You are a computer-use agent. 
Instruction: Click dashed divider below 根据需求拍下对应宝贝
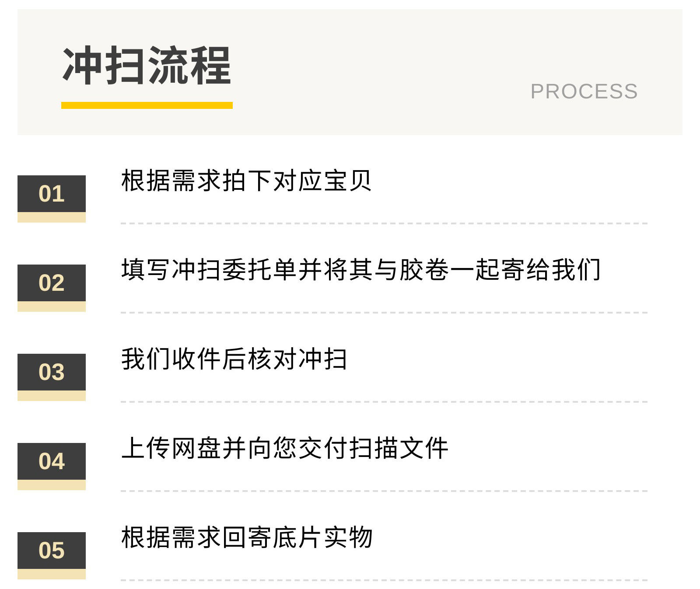click(384, 223)
